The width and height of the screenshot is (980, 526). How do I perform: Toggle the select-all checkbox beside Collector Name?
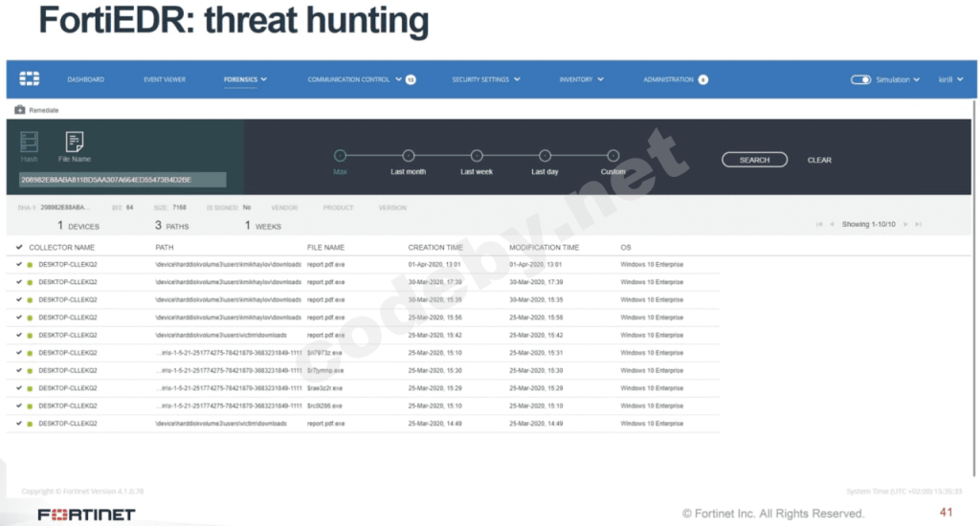pyautogui.click(x=19, y=248)
